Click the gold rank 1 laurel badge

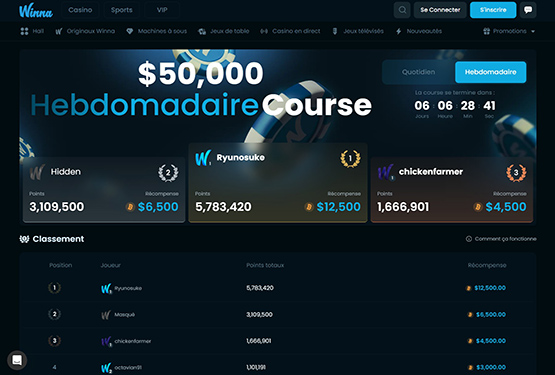350,158
